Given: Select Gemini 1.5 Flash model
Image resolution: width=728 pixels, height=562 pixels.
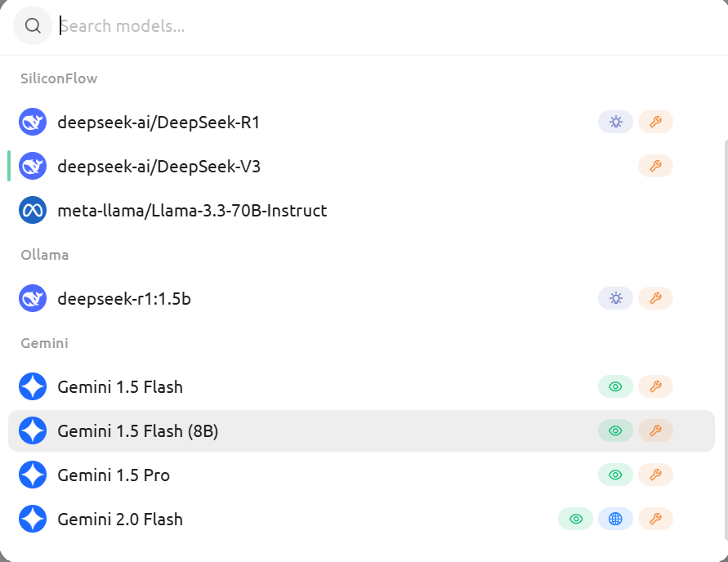Looking at the screenshot, I should [361, 386].
